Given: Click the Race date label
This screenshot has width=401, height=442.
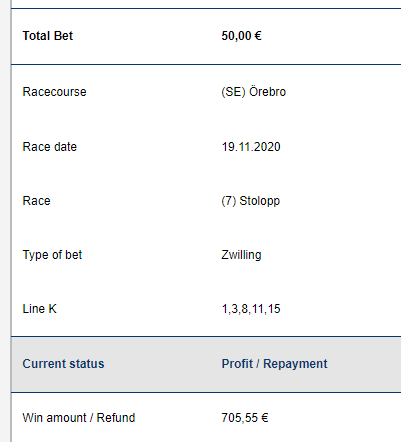Looking at the screenshot, I should click(x=50, y=147).
